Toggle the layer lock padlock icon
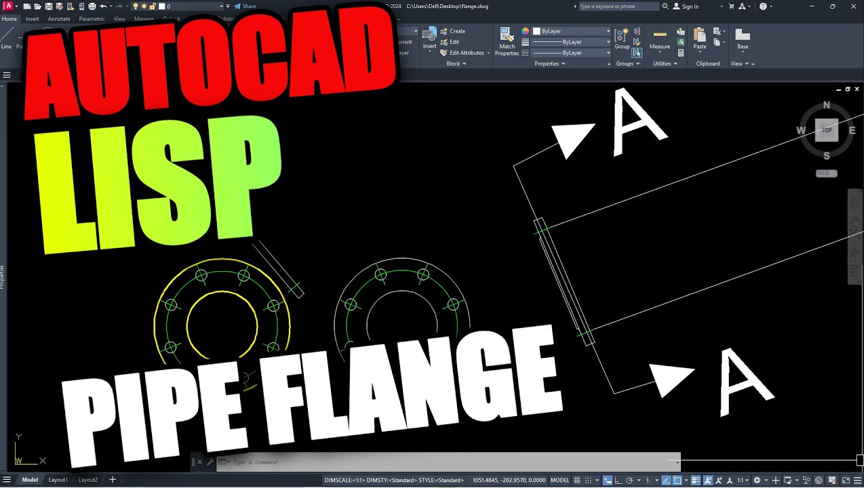The height and width of the screenshot is (488, 868). pos(152,6)
